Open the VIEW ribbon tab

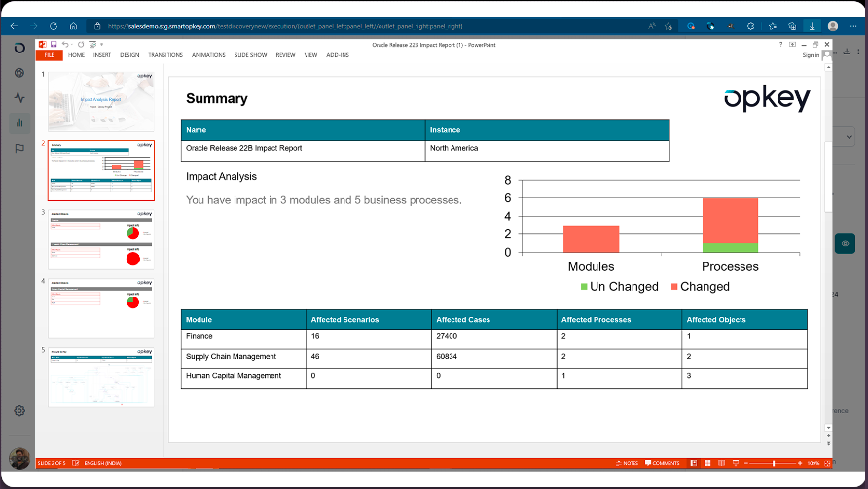click(x=310, y=55)
